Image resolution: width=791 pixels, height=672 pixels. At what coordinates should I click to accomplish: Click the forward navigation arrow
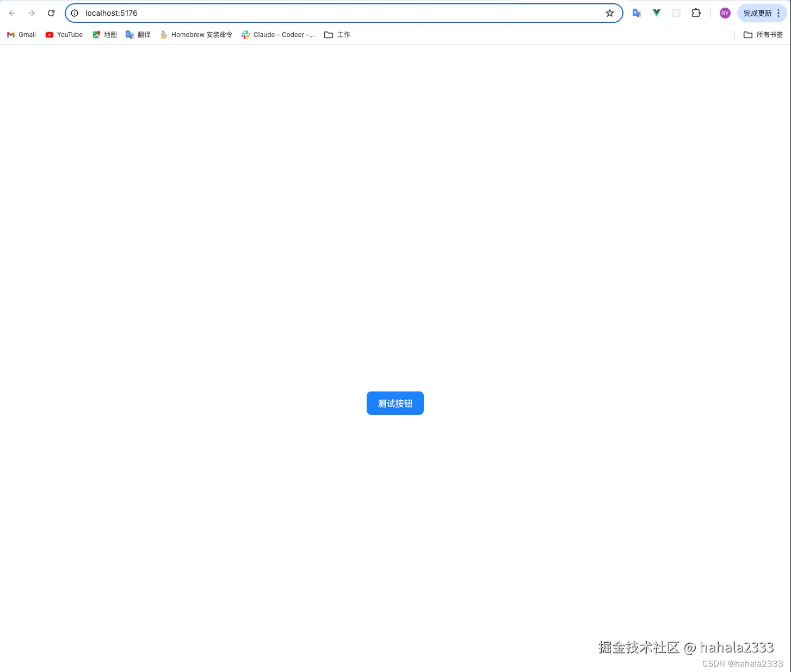pos(32,13)
